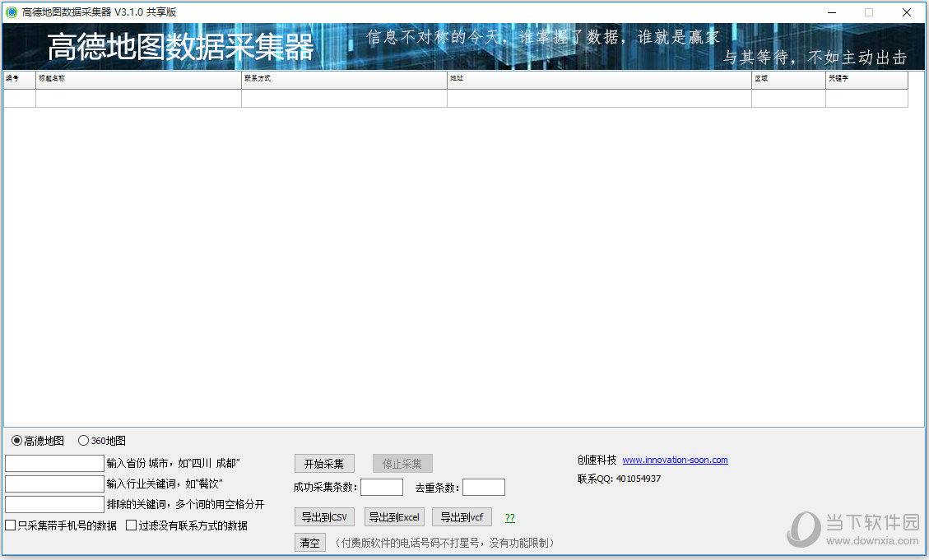Export contacts with 导出到vcf
929x560 pixels.
(462, 516)
